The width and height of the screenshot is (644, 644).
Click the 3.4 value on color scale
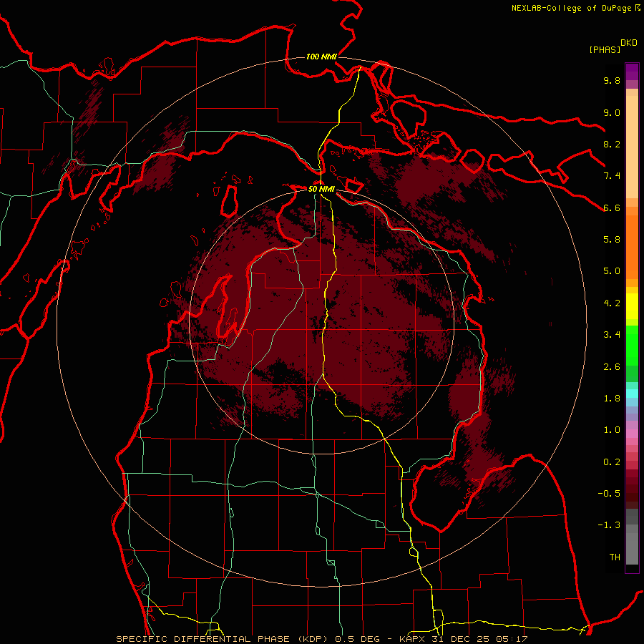[612, 334]
